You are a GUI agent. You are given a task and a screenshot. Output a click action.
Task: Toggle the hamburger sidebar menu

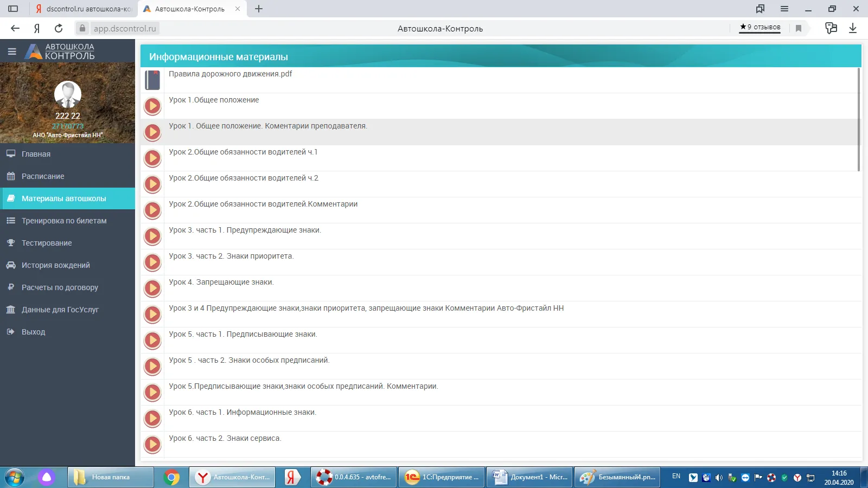pyautogui.click(x=12, y=52)
